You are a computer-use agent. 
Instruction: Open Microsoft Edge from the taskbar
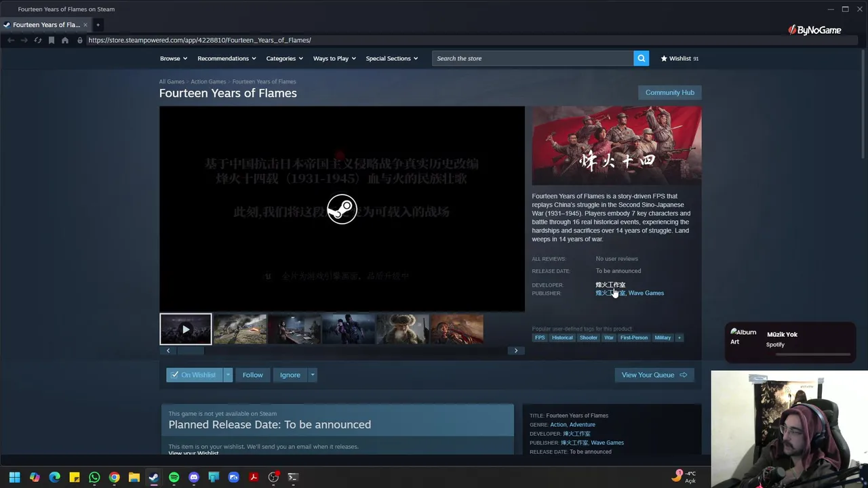pyautogui.click(x=55, y=477)
